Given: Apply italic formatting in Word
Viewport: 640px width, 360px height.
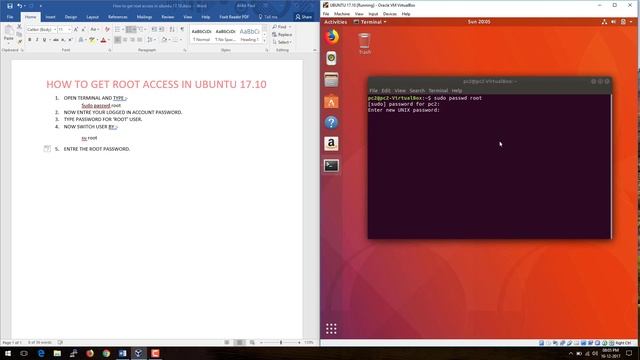Looking at the screenshot, I should [x=37, y=40].
